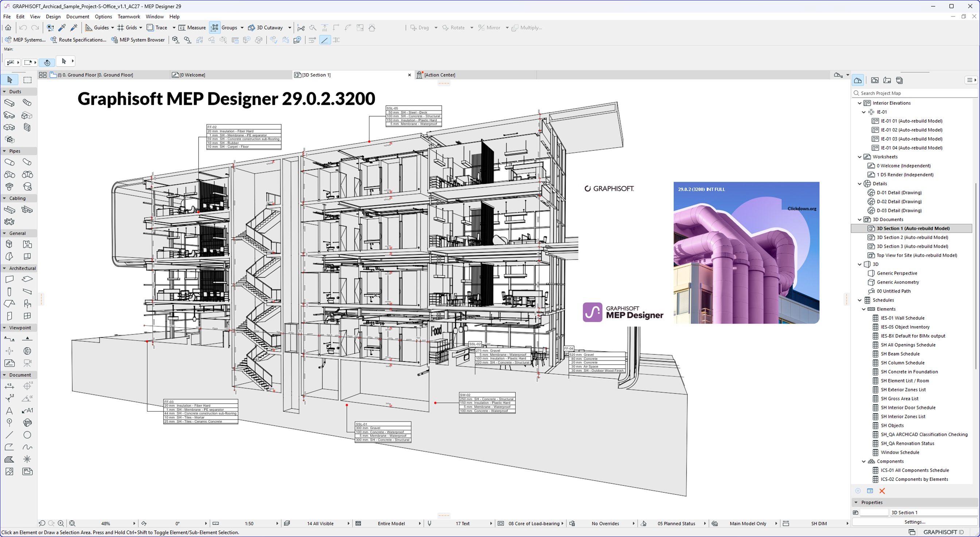
Task: Open Route Specifications
Action: 78,40
